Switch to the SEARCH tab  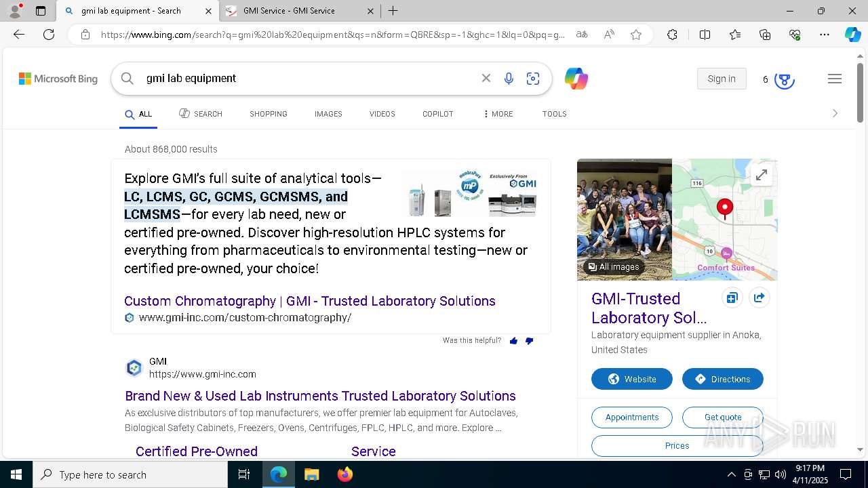tap(201, 114)
